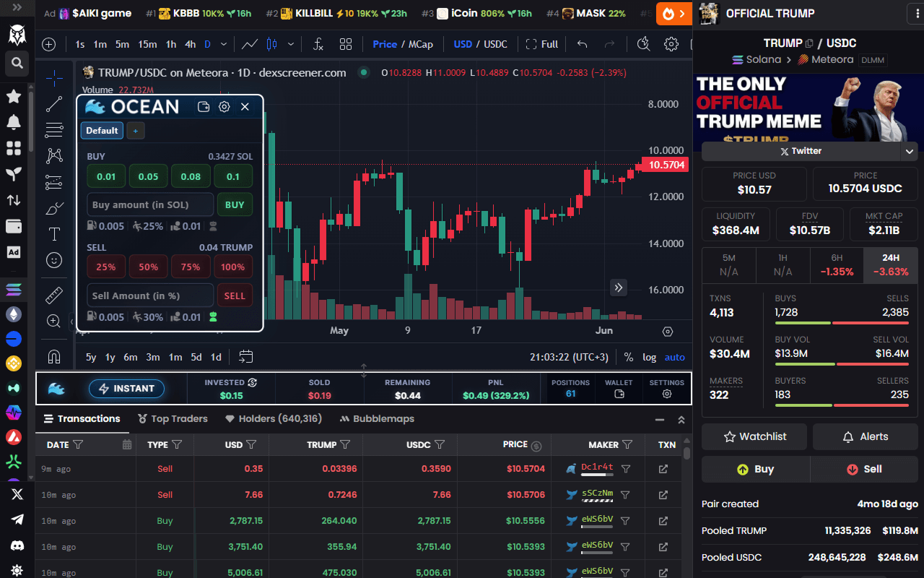Click the Buy amount (in SOL) field
Image resolution: width=924 pixels, height=578 pixels.
click(150, 204)
